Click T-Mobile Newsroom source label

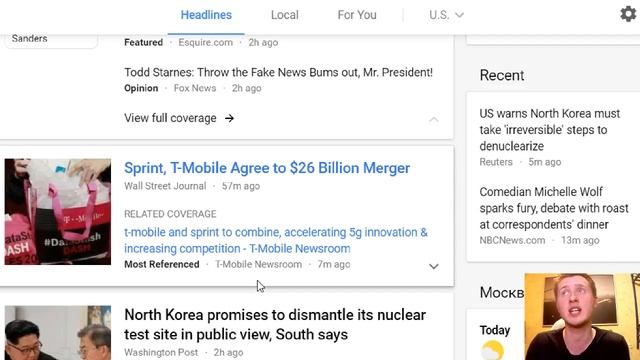click(x=258, y=264)
